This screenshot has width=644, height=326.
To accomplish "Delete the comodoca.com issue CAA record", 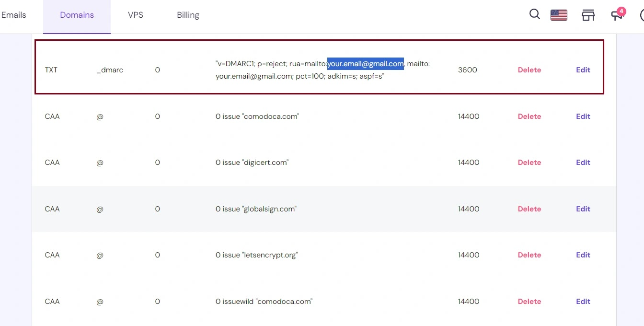I will click(529, 116).
